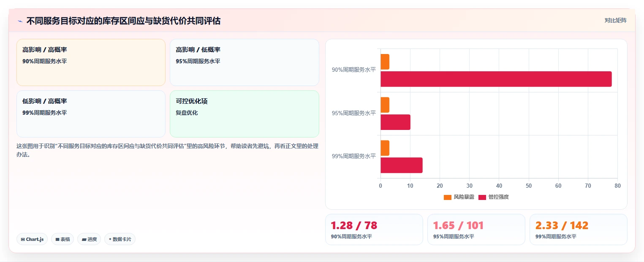Click the x-axis tick label 0

[x=380, y=186]
